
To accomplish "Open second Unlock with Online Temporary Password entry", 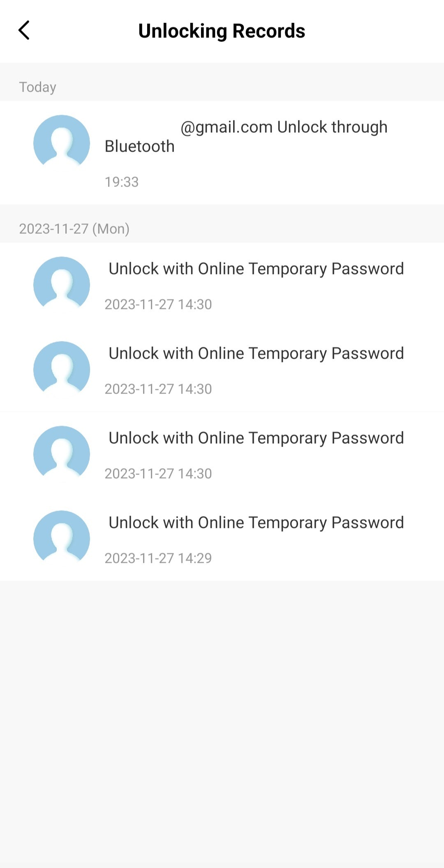I will [x=256, y=353].
